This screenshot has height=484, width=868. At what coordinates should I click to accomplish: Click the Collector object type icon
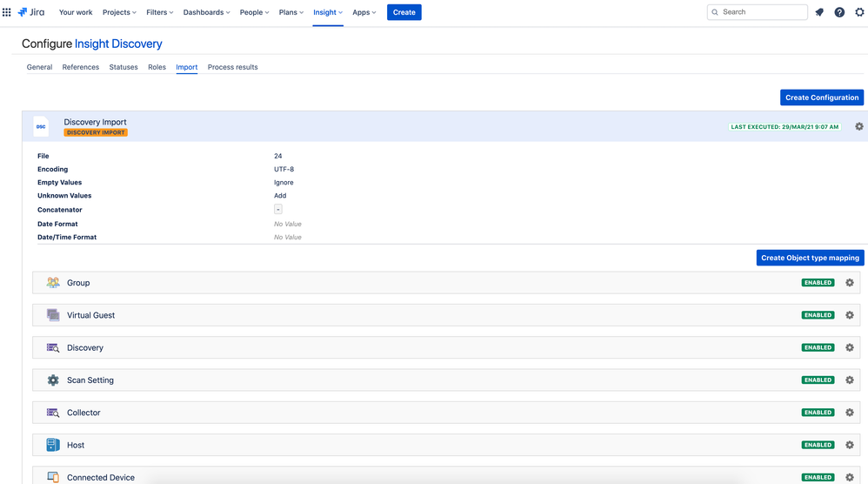click(53, 413)
